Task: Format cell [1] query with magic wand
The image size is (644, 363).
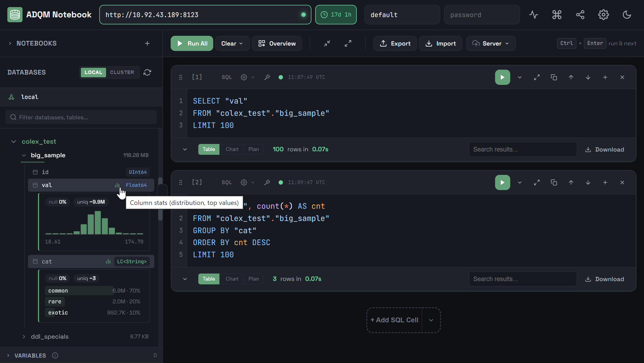Action: [x=267, y=77]
